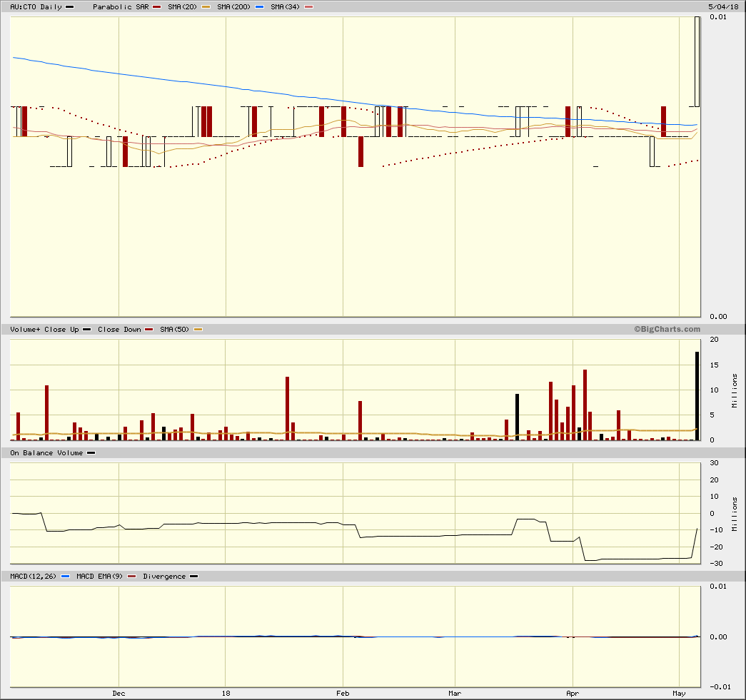This screenshot has height=700, width=746.
Task: Click the MACD EMA(9) legend label
Action: [x=99, y=577]
